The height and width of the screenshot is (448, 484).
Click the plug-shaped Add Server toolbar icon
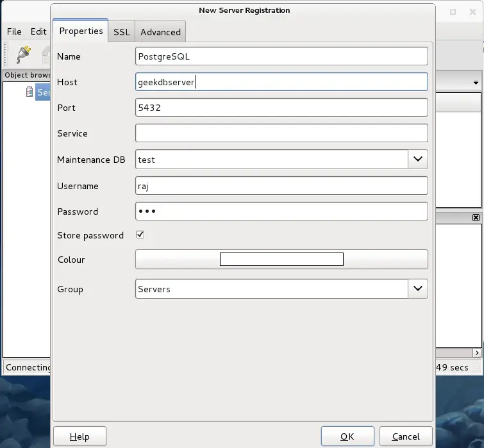pyautogui.click(x=24, y=54)
